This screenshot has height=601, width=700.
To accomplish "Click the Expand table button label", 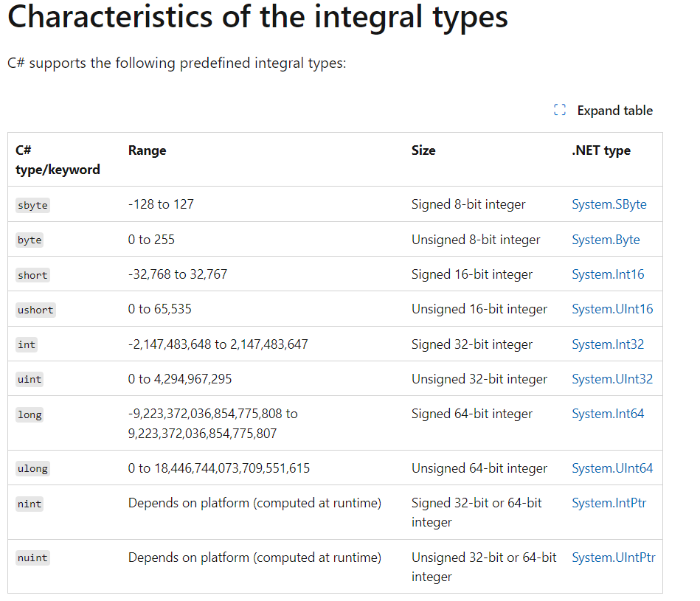I will 614,111.
